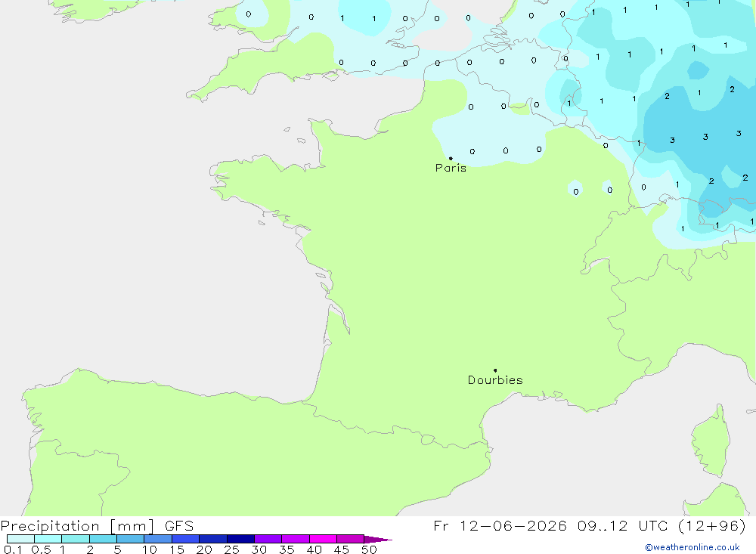Click the legend value 30
The width and height of the screenshot is (756, 554).
click(x=259, y=549)
